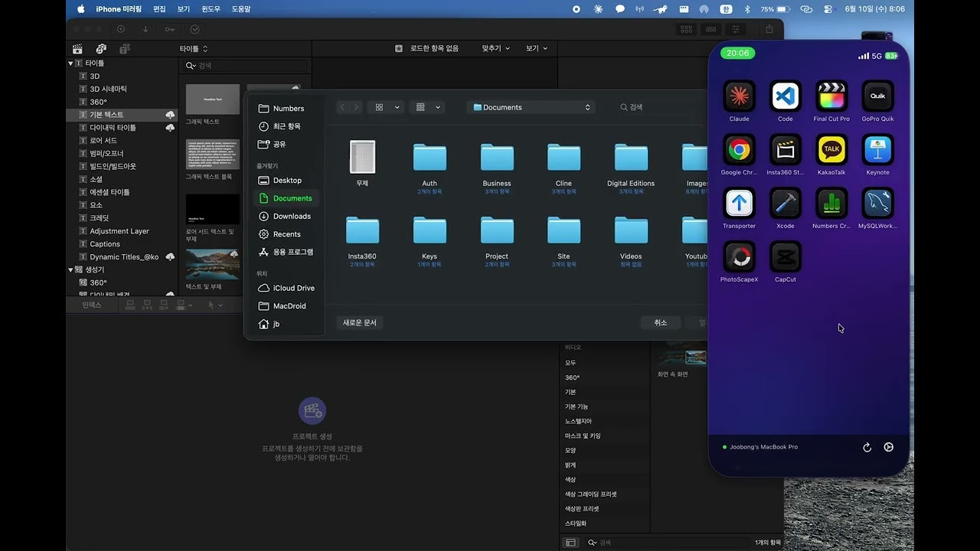Viewport: 980px width, 551px height.
Task: Select the 그래픽 텍스트 title thumbnail
Action: 213,99
